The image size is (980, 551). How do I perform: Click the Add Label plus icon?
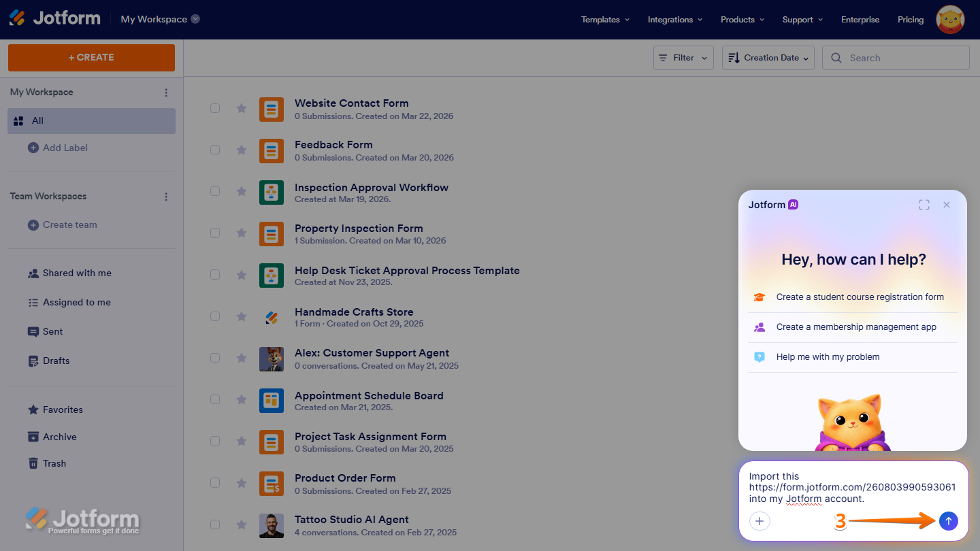point(33,148)
